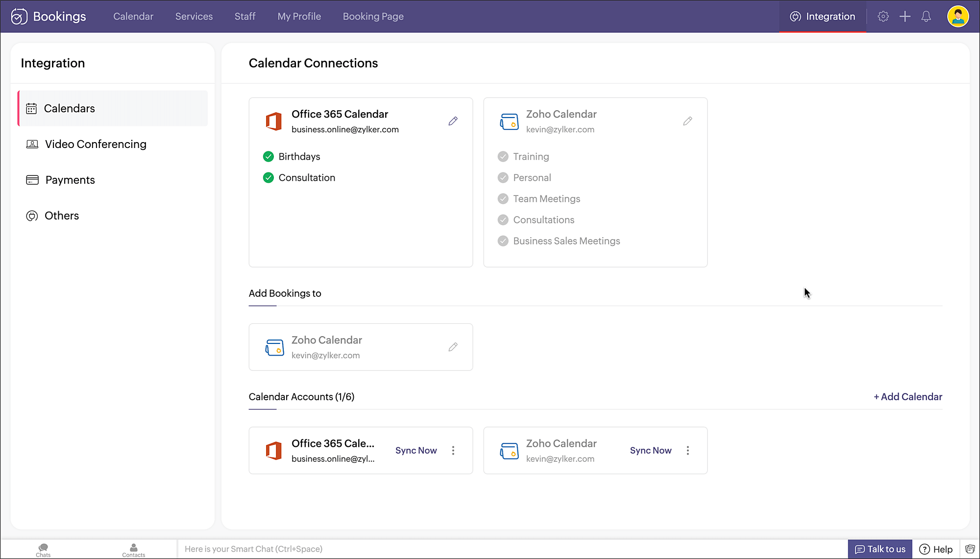Open Payments integrations
980x559 pixels.
click(x=113, y=180)
